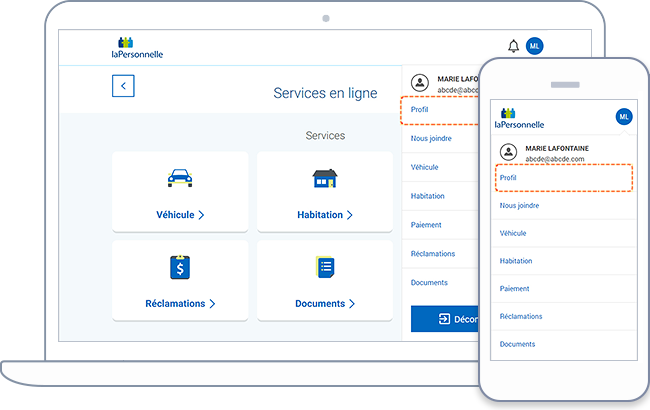This screenshot has height=410, width=650.
Task: Open the Véhicule service link
Action: point(180,215)
